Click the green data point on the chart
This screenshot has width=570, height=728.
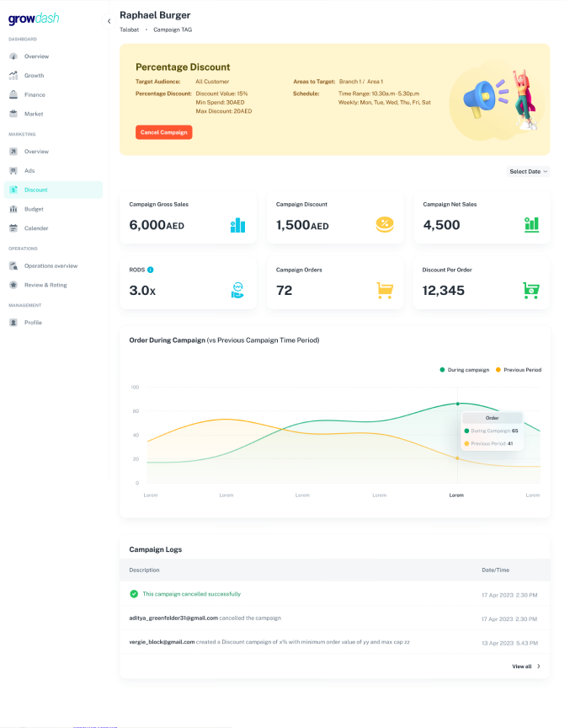click(458, 404)
